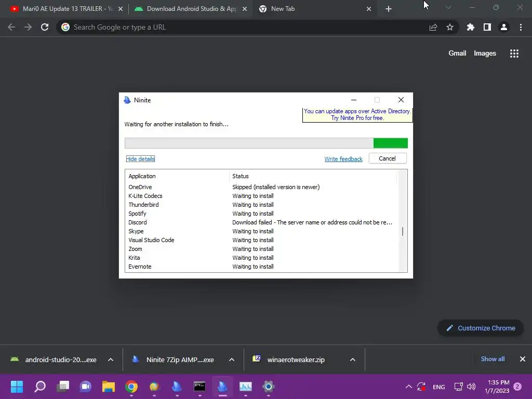Open Write feedback link in Ninite

[343, 159]
